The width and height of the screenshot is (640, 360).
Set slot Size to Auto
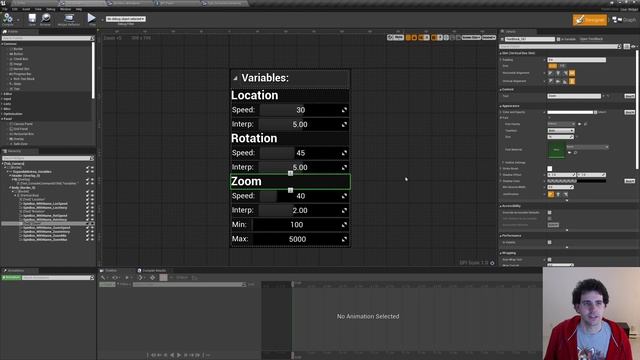pos(553,66)
